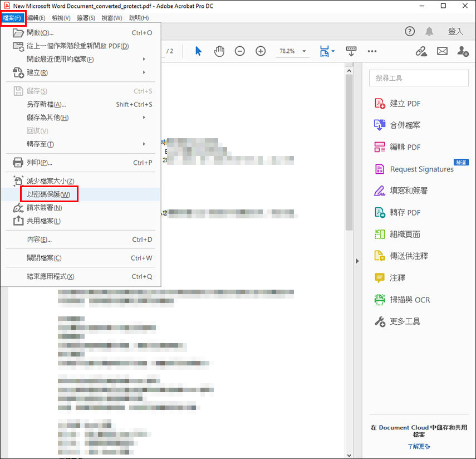This screenshot has height=459, width=476.
Task: Click the 了解更多 link
Action: pyautogui.click(x=419, y=447)
